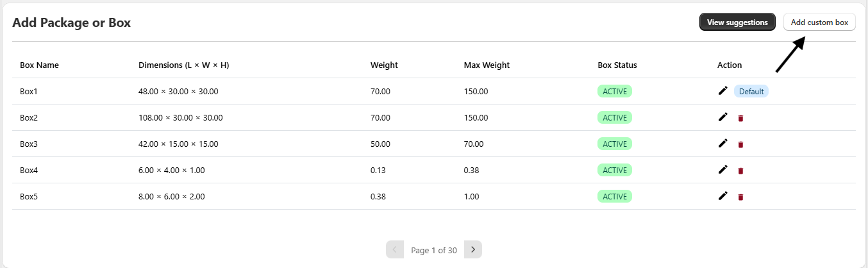Select the Box Name column header
This screenshot has width=868, height=268.
point(39,65)
